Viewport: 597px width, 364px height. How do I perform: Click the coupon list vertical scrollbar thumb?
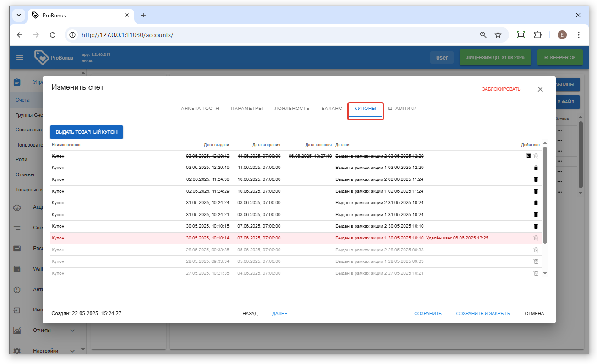pyautogui.click(x=545, y=196)
